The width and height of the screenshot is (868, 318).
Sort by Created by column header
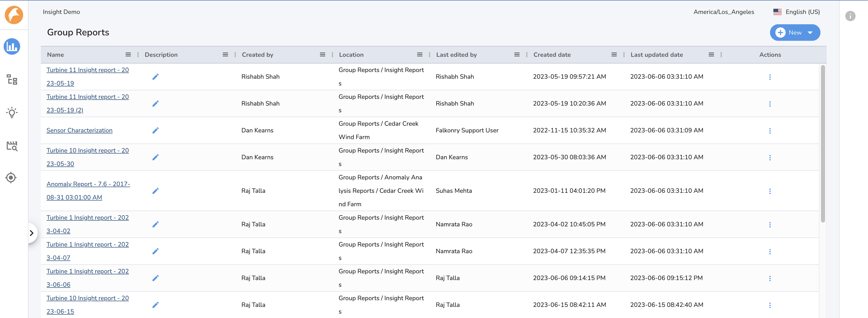[257, 54]
